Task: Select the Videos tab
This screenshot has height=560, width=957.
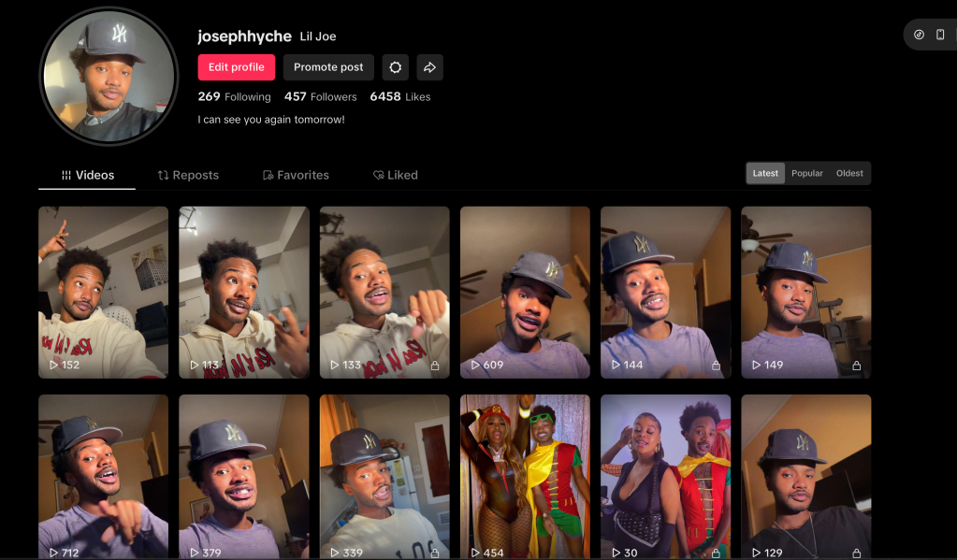Action: [87, 175]
